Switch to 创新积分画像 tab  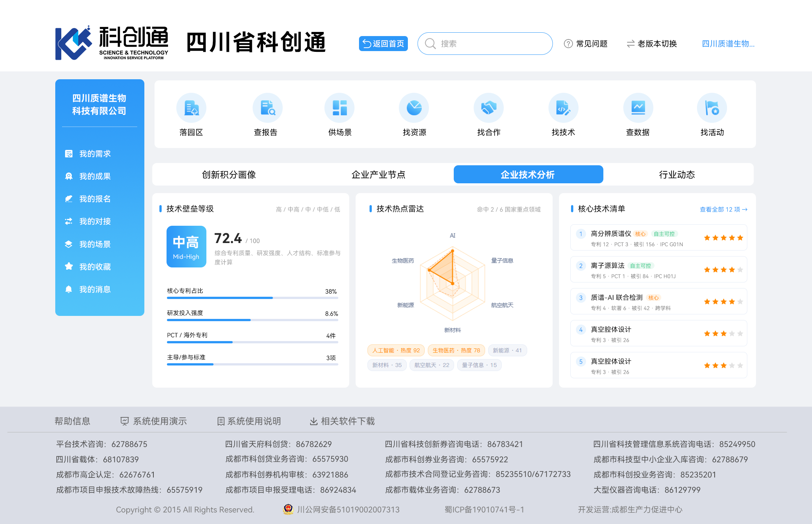229,174
